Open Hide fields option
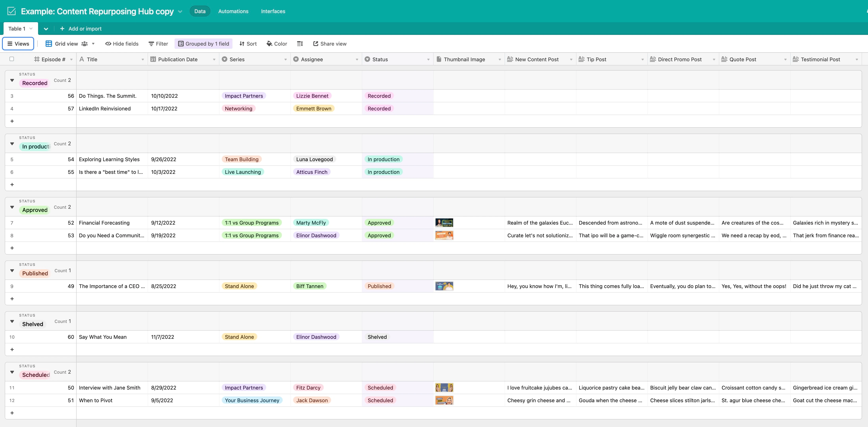868x427 pixels. [122, 44]
